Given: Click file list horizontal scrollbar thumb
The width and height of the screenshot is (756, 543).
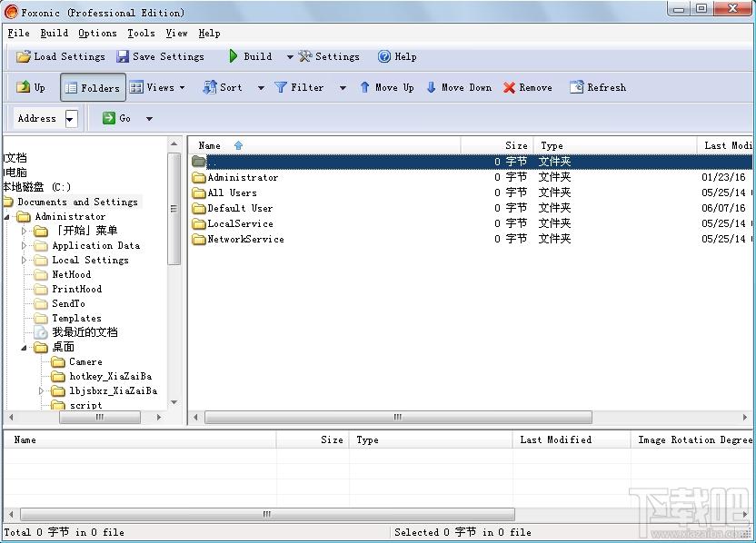Looking at the screenshot, I should 398,418.
